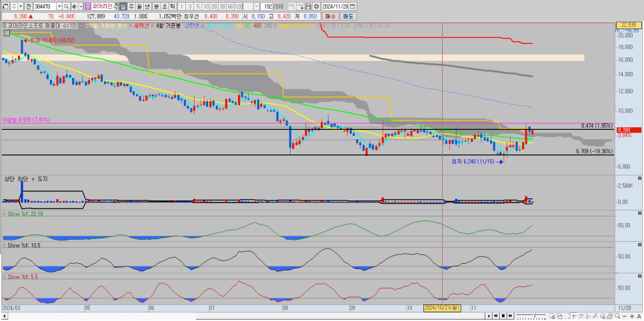Screen dimensions: 644x321
Task: Click the plus zoom-in icon
Action: pyautogui.click(x=632, y=316)
